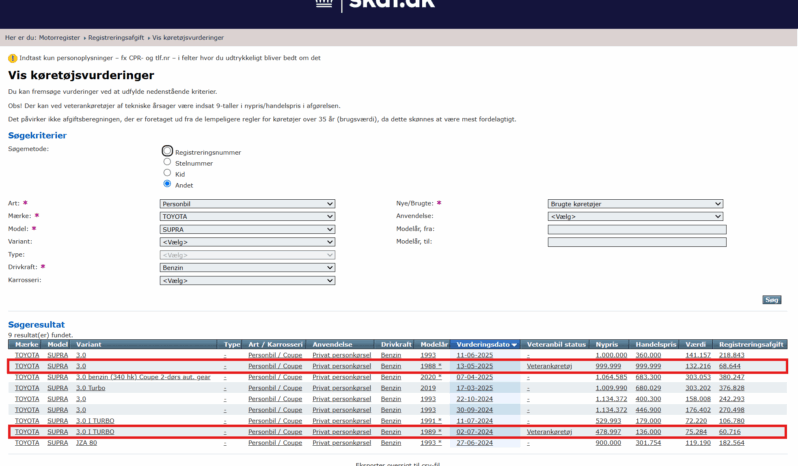Sort table by Registreringsafgift column

point(751,344)
